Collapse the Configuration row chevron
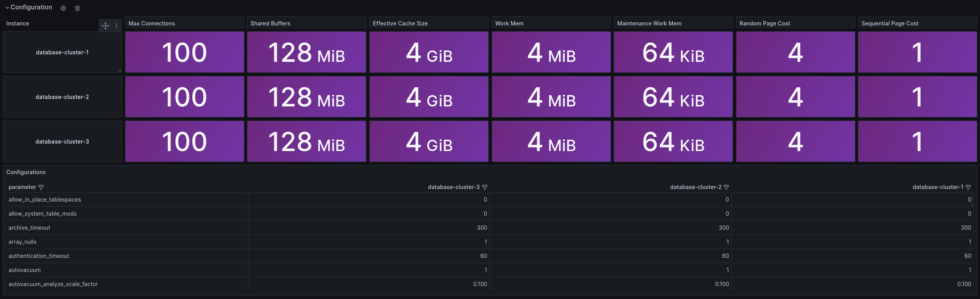 click(7, 8)
